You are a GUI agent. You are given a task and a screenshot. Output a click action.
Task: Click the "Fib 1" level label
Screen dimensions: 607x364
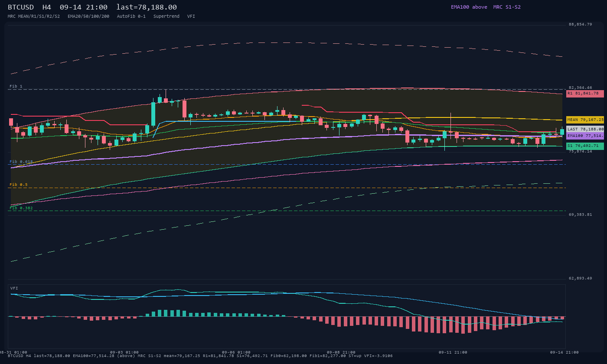point(16,86)
